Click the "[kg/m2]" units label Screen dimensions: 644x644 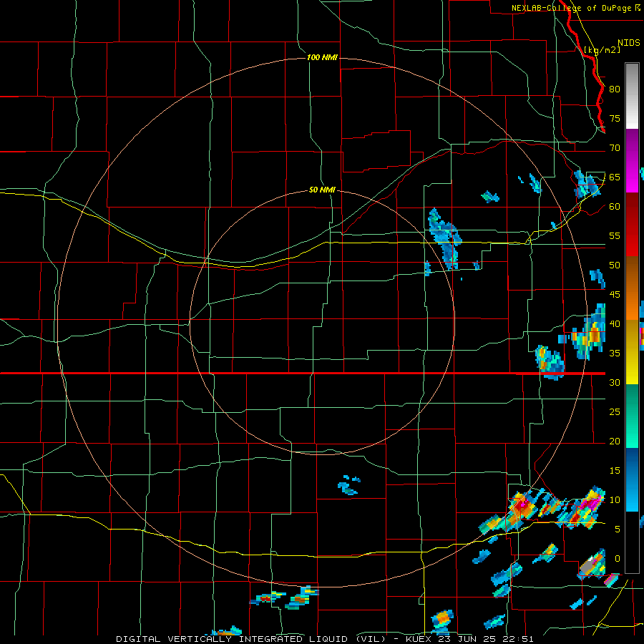click(x=602, y=50)
